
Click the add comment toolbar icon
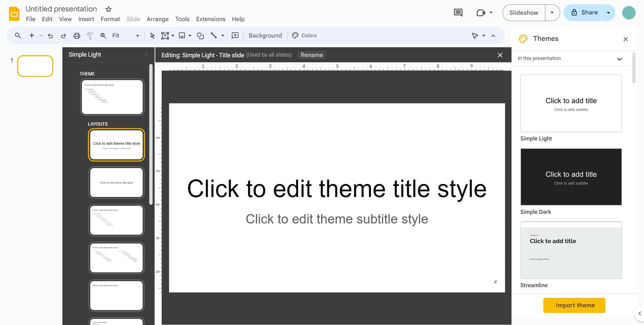[235, 36]
